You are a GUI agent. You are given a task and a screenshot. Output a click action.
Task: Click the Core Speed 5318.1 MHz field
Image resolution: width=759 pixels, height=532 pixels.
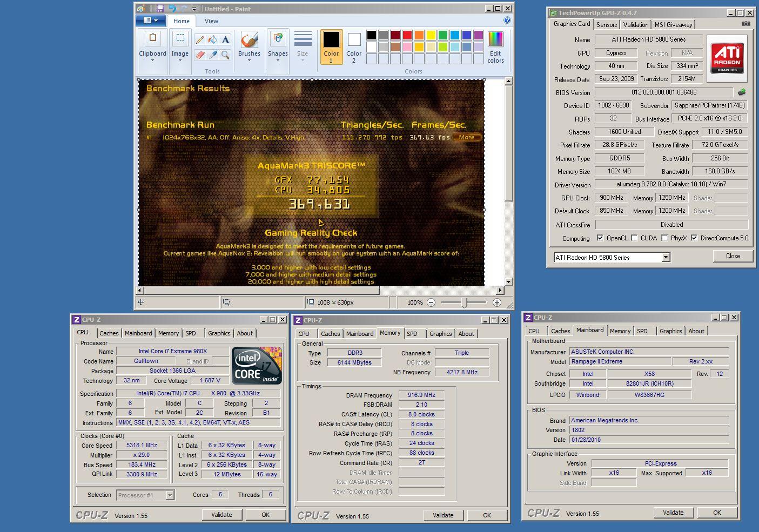click(x=142, y=446)
